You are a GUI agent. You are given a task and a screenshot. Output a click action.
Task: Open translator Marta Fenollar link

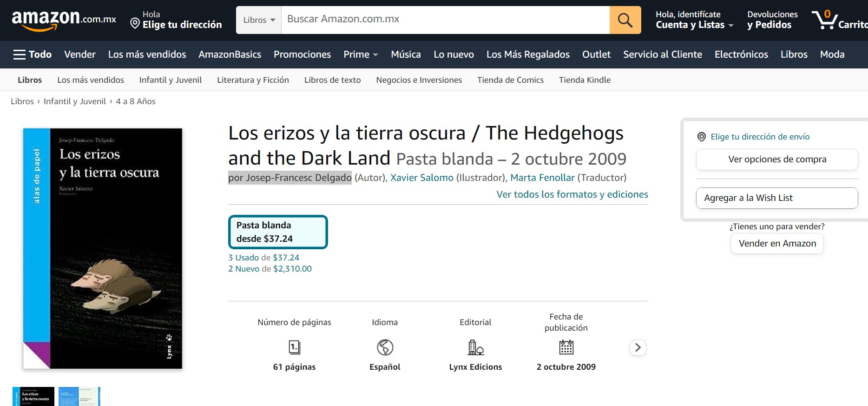542,178
